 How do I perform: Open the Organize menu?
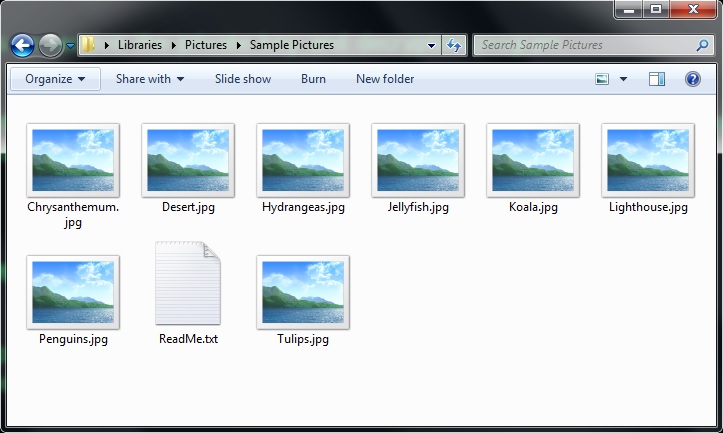pyautogui.click(x=55, y=79)
